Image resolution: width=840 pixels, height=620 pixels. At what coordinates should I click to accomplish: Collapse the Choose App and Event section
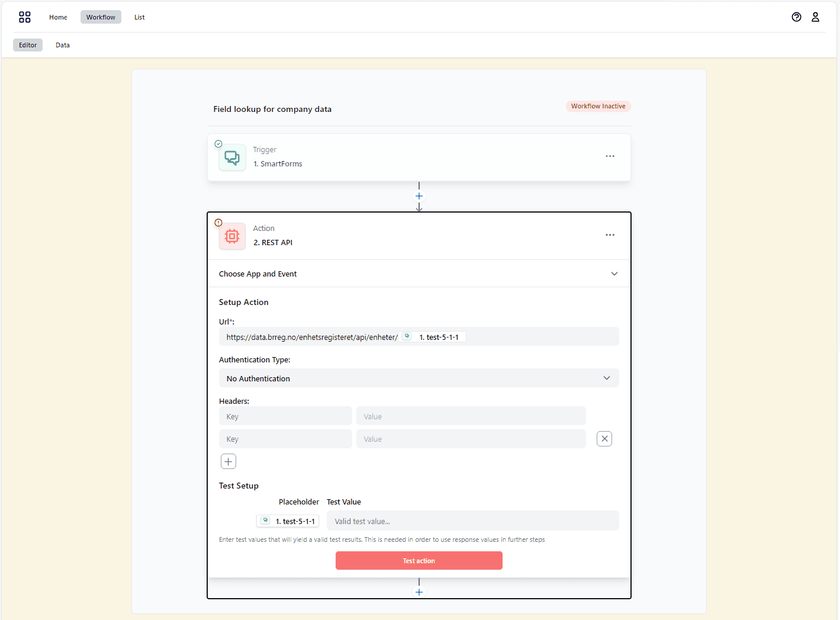tap(614, 274)
